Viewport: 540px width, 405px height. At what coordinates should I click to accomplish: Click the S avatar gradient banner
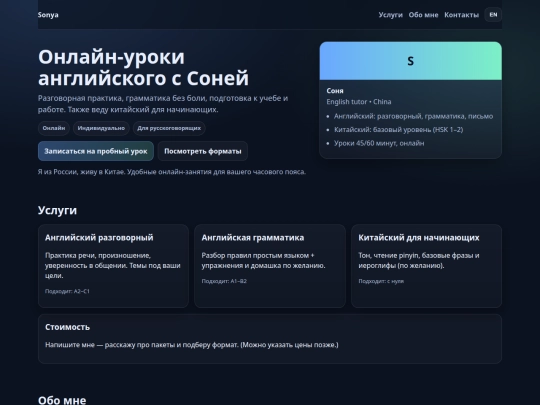[411, 61]
